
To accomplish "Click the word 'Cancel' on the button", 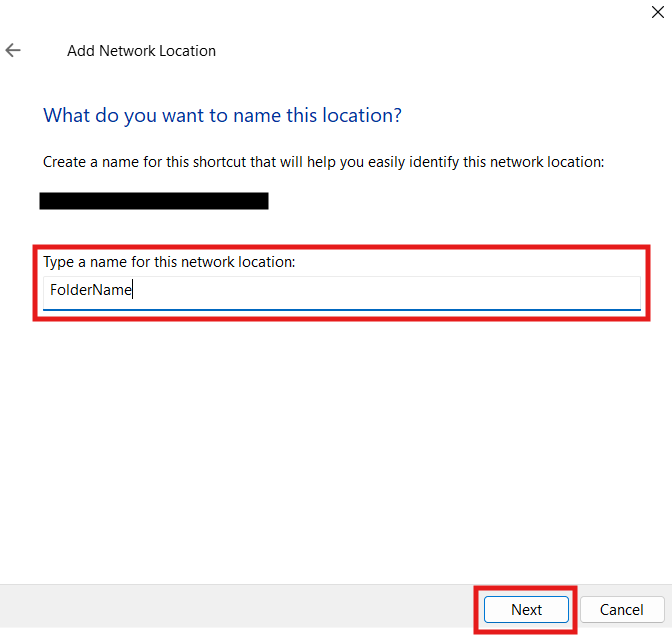I will [x=621, y=609].
